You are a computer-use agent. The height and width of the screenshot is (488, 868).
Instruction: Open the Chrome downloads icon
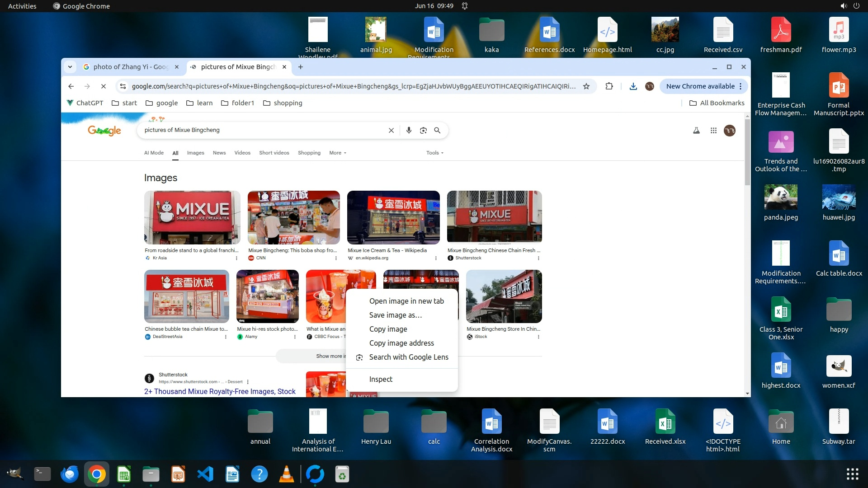[633, 86]
